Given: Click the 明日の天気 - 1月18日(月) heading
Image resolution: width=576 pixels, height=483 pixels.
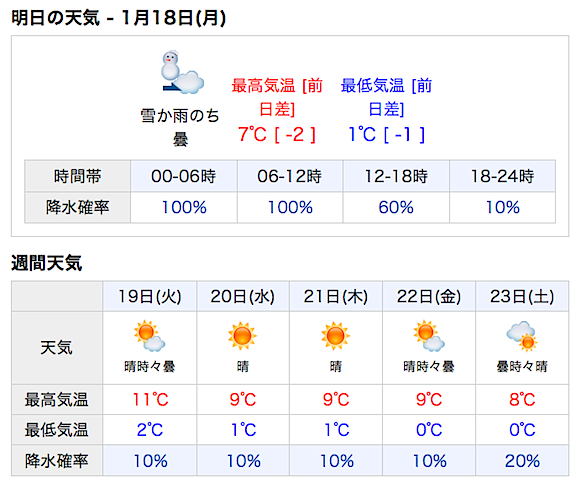Looking at the screenshot, I should coord(118,18).
